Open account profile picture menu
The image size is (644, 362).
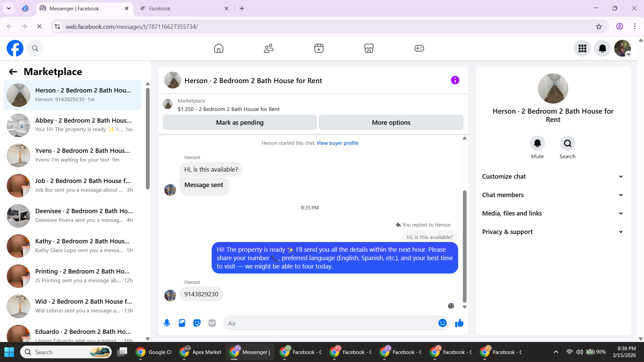pos(623,48)
